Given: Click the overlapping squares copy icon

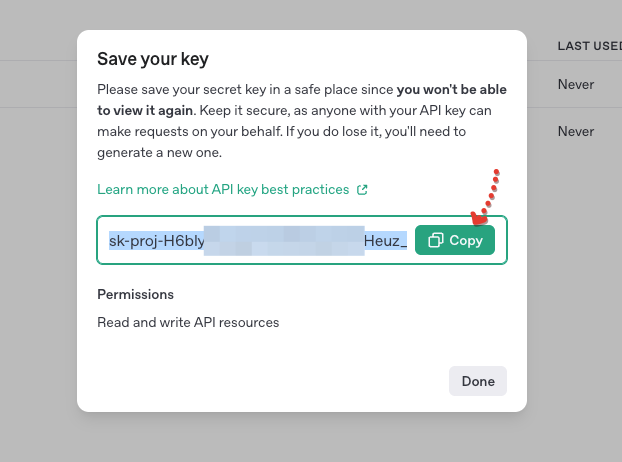Looking at the screenshot, I should click(x=436, y=240).
